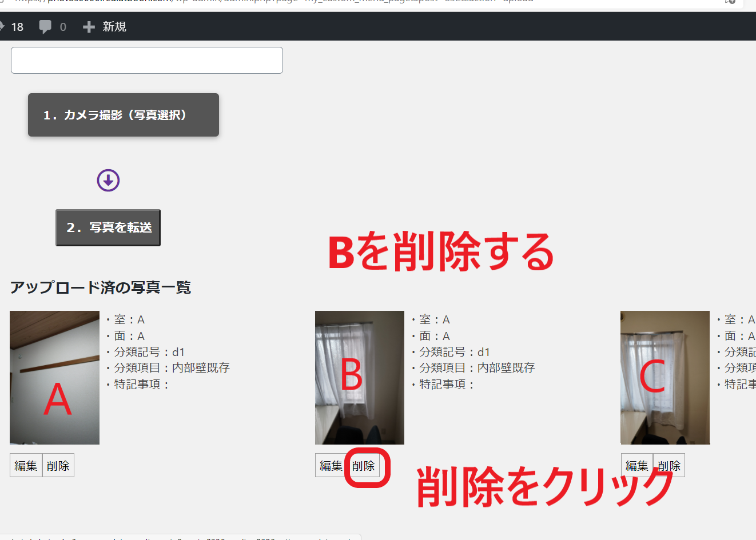756x540 pixels.
Task: Click 編集 under photo C
Action: point(636,466)
